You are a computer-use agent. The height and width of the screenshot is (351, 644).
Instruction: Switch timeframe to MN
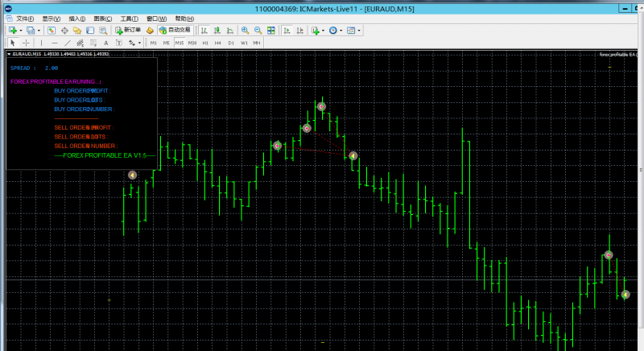[x=257, y=43]
